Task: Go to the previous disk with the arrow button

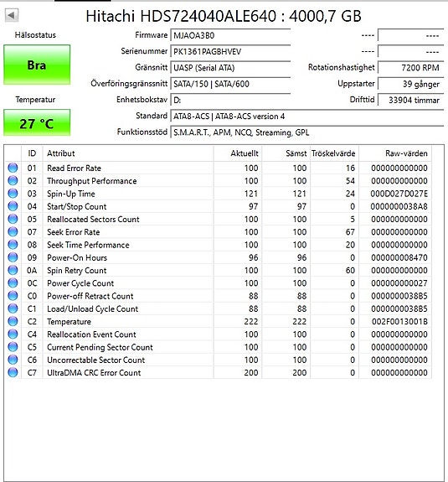Action: [x=12, y=15]
